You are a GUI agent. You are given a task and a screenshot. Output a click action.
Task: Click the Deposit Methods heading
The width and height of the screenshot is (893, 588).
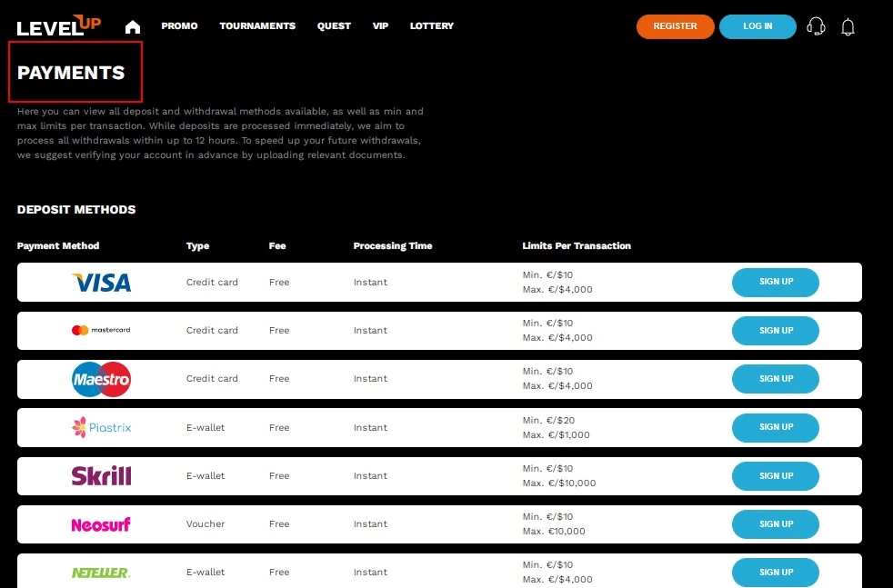point(76,209)
